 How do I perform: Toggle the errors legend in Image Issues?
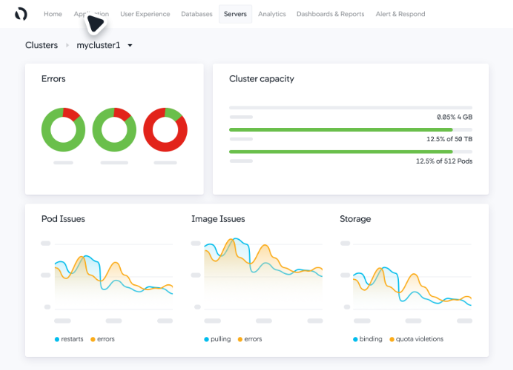250,339
